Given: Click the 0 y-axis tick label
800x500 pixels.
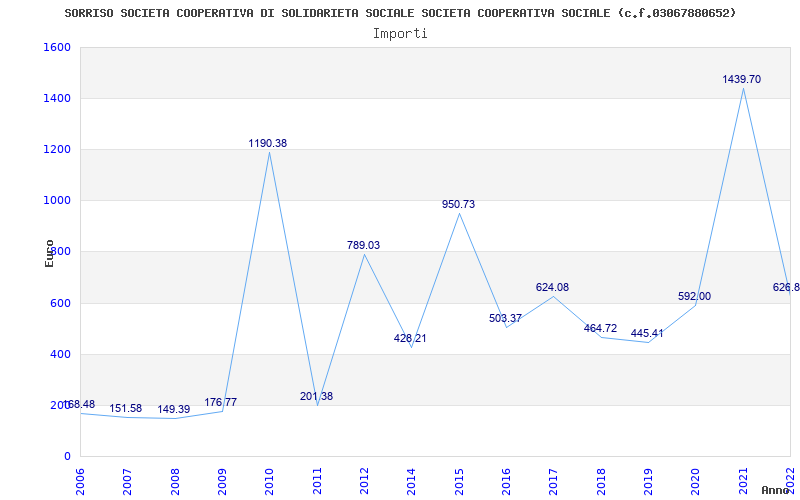Looking at the screenshot, I should coord(67,457).
